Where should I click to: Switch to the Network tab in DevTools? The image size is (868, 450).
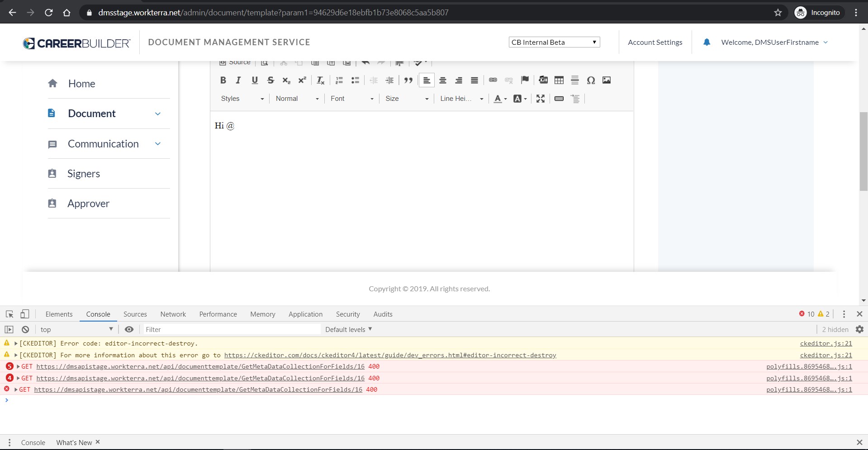click(173, 314)
